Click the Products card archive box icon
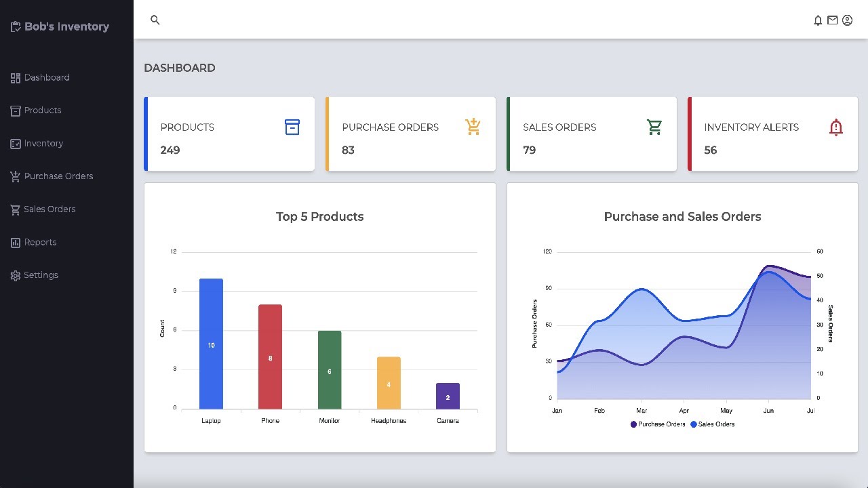 [x=292, y=127]
